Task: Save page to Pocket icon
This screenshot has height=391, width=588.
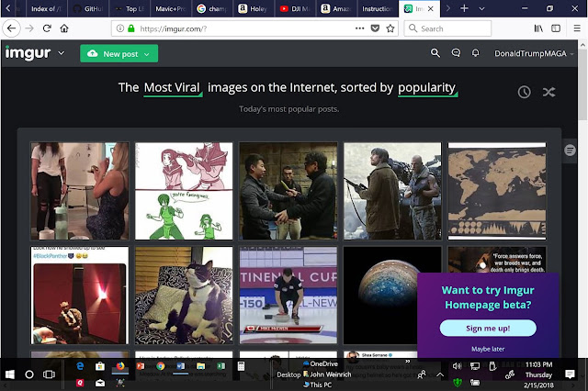Action: coord(375,28)
